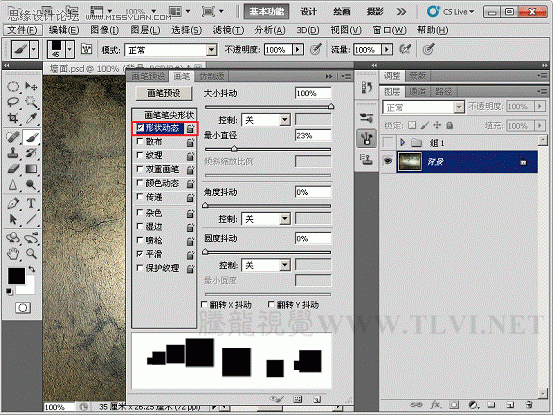This screenshot has height=415, width=553.
Task: Swap foreground and background colors
Action: 32,269
